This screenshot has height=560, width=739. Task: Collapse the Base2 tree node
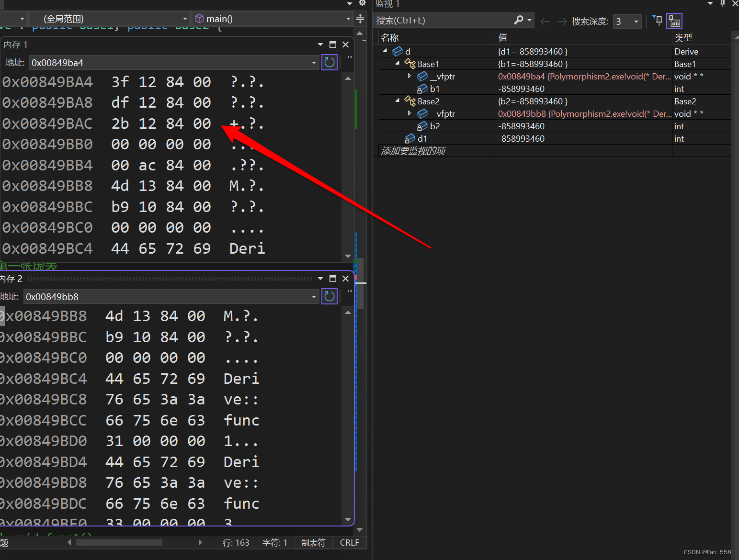[x=398, y=100]
